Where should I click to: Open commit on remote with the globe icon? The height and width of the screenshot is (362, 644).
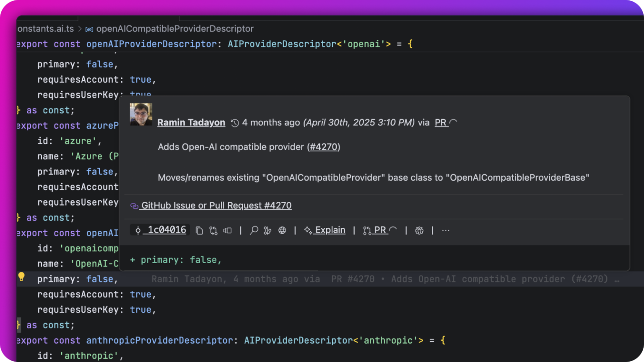[283, 230]
